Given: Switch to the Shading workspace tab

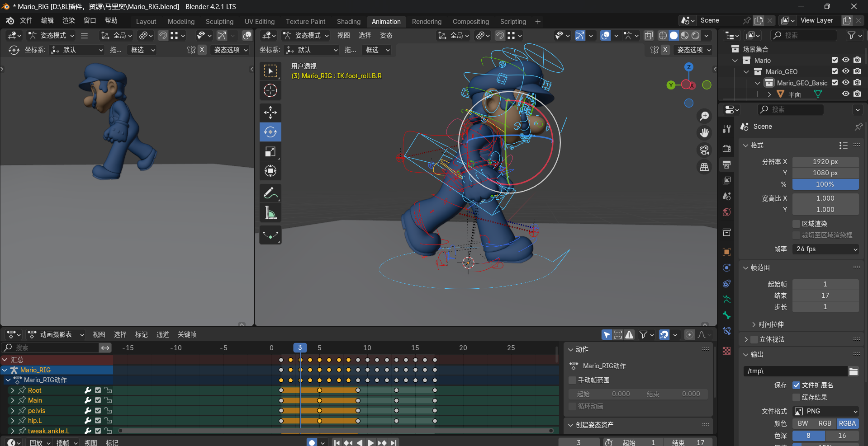Looking at the screenshot, I should pos(349,21).
